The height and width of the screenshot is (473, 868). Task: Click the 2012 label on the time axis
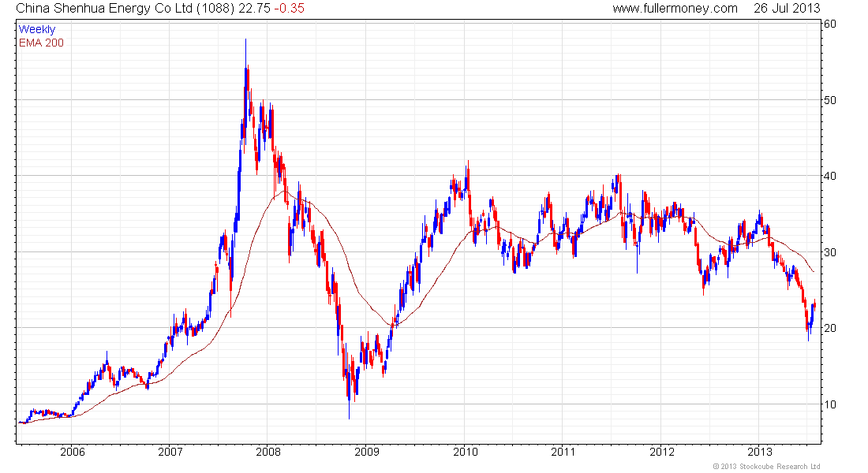(662, 452)
